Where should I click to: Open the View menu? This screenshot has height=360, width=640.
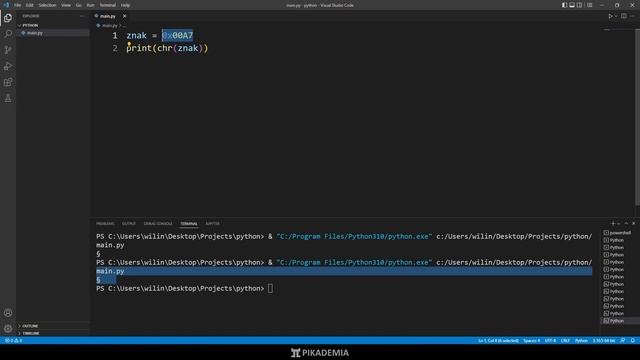pos(66,5)
